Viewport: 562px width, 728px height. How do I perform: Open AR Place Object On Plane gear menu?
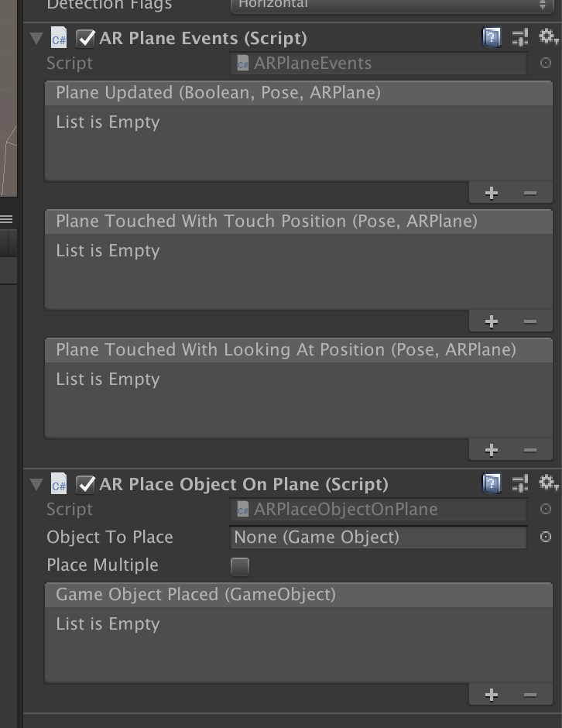pyautogui.click(x=548, y=484)
